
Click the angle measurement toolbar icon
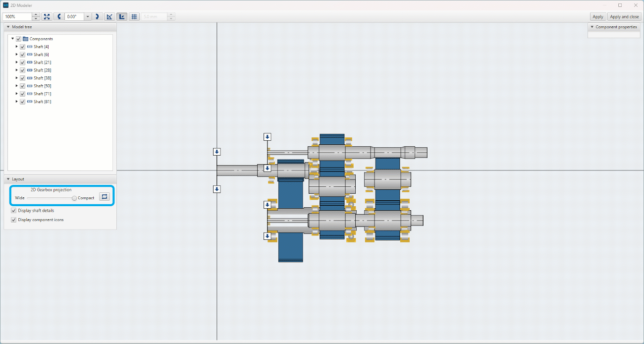109,16
